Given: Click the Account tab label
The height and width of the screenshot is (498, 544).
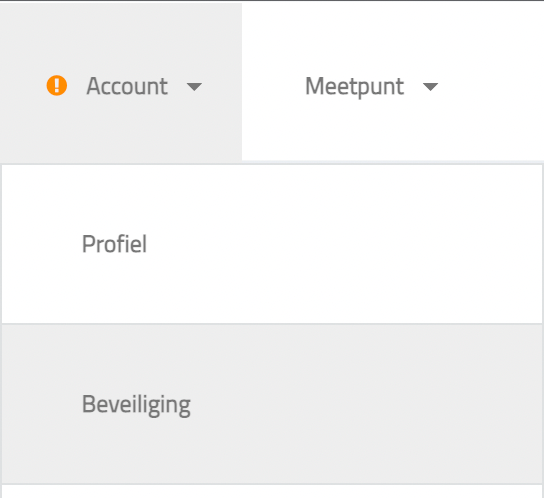Looking at the screenshot, I should pyautogui.click(x=127, y=86).
